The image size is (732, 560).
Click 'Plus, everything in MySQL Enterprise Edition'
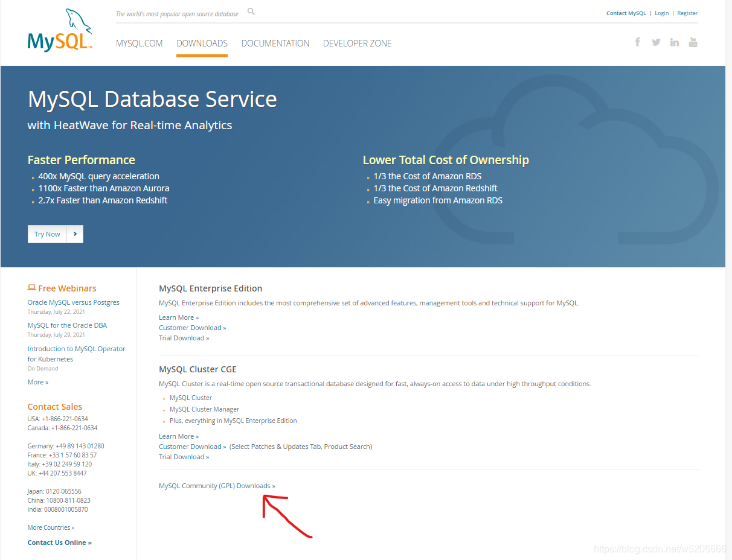pyautogui.click(x=233, y=421)
